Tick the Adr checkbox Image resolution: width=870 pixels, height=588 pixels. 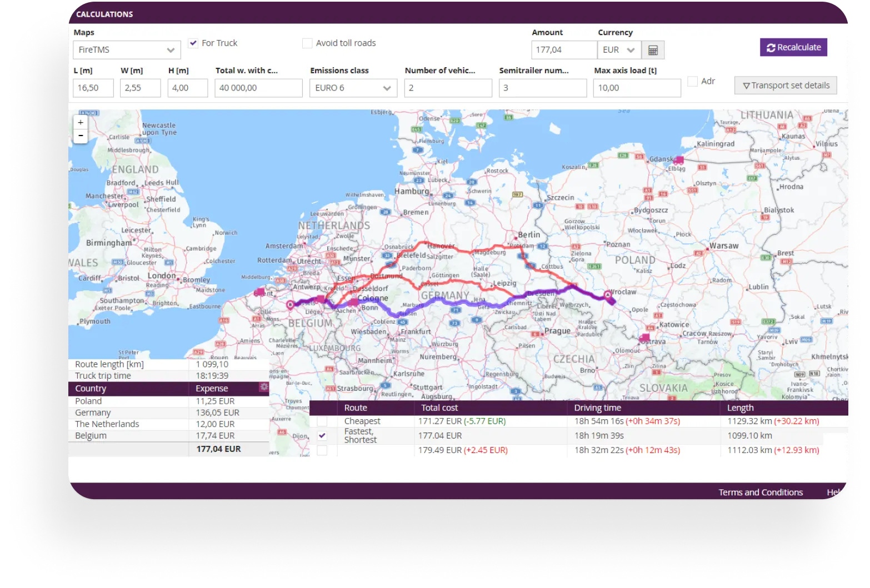point(692,81)
